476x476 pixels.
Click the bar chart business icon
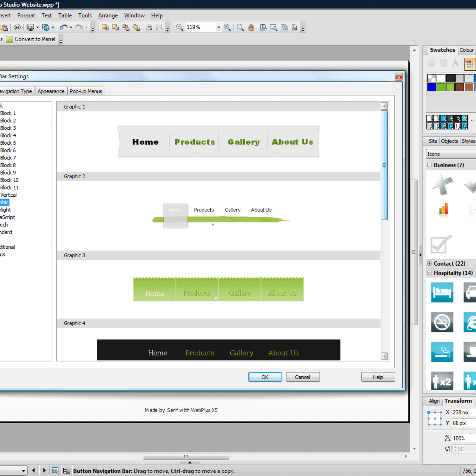pos(443,209)
